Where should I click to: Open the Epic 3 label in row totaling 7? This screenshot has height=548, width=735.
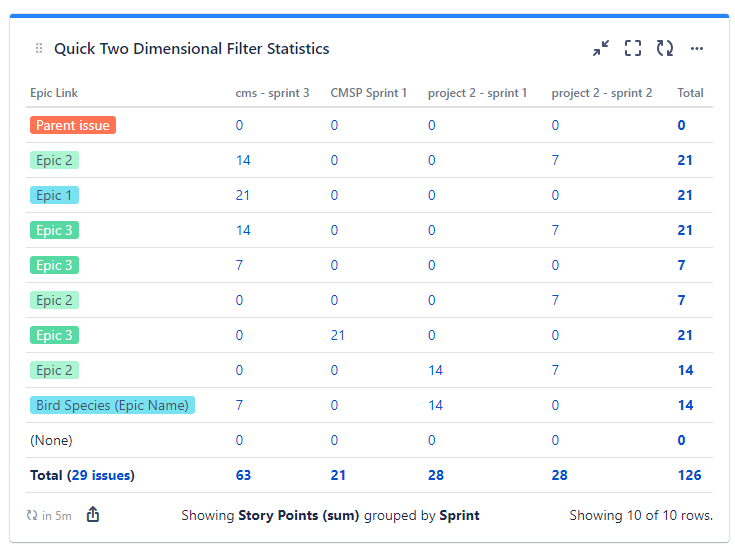point(54,265)
